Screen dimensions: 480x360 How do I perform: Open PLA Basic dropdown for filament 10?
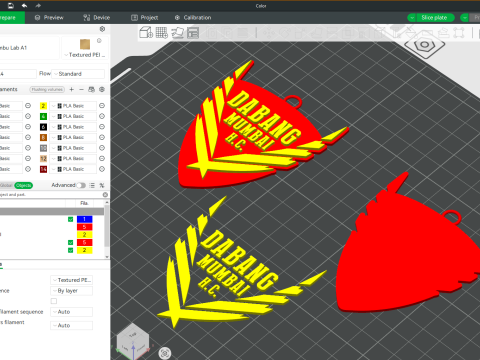pyautogui.click(x=73, y=148)
